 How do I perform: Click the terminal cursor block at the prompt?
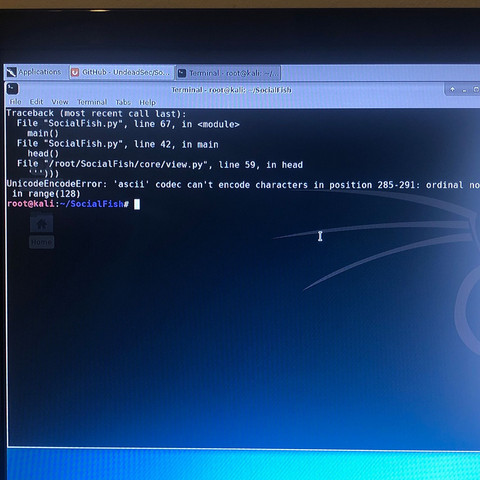137,204
